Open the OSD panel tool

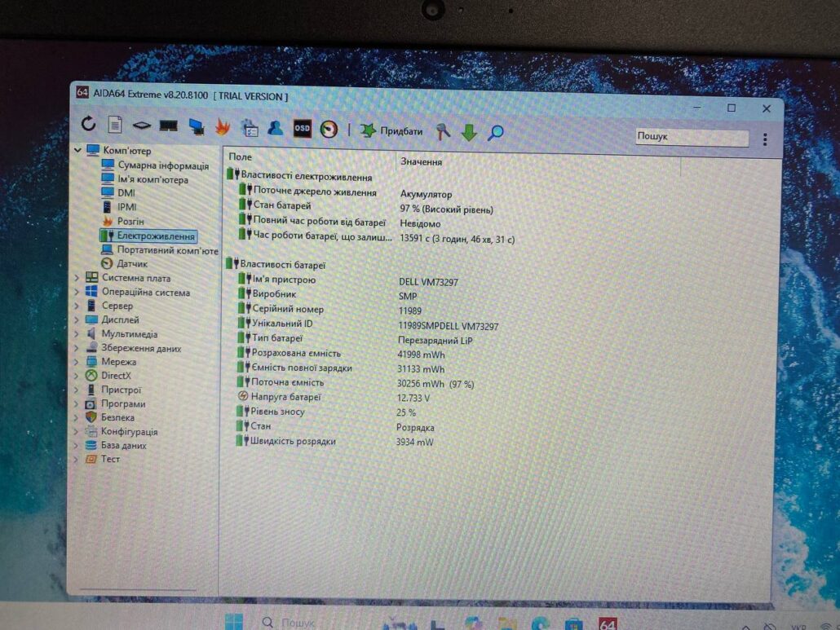[x=303, y=129]
